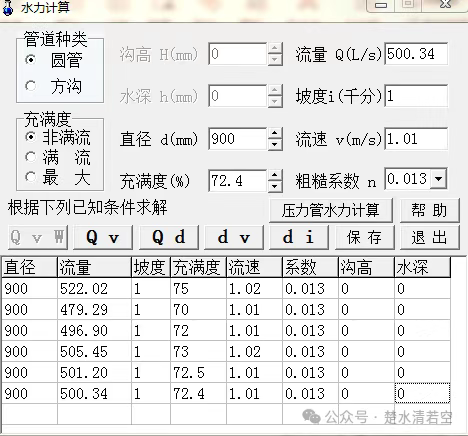Select the 充满度 cell 73 in the table
Screen dimensions: 468x436
[x=199, y=352]
